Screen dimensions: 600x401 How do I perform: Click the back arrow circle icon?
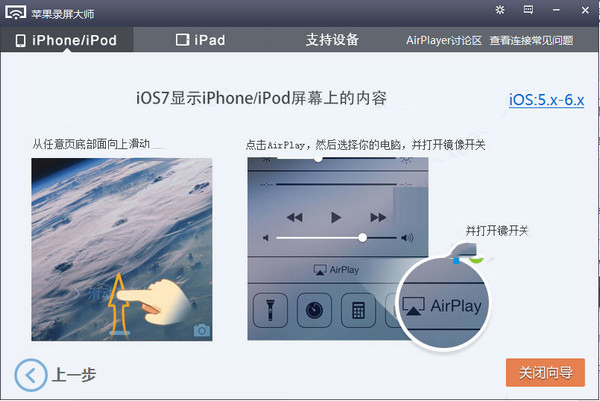click(31, 375)
